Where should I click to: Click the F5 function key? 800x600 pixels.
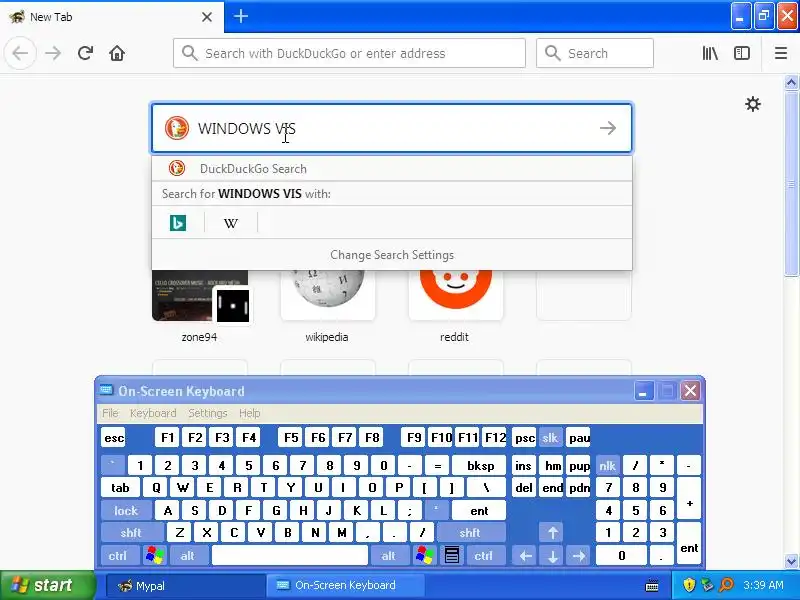pos(291,438)
